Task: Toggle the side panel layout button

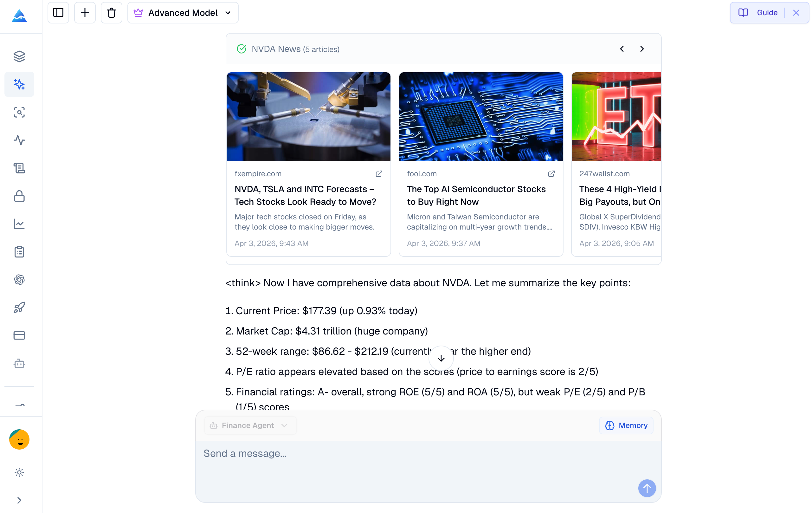Action: [x=58, y=12]
